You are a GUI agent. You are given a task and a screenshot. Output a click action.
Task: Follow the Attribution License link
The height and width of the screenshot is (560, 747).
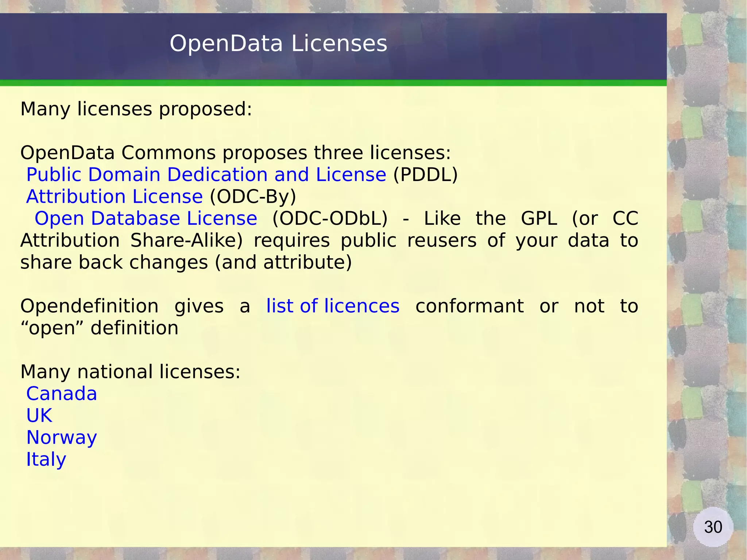(x=114, y=197)
